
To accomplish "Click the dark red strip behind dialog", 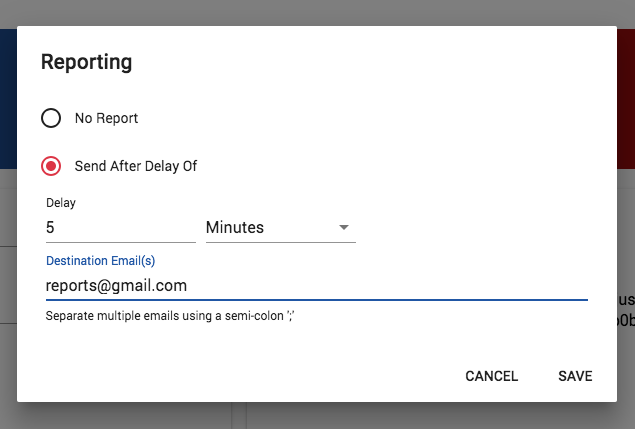I will (626, 99).
